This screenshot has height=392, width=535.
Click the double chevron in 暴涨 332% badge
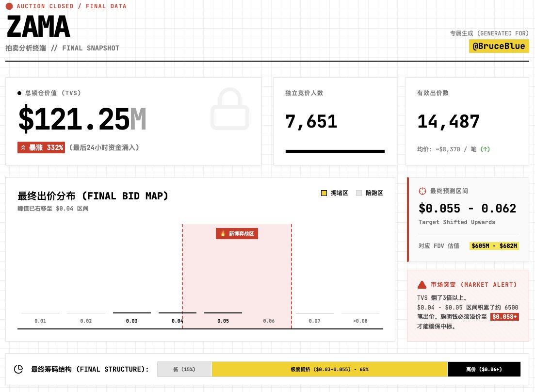coord(23,147)
